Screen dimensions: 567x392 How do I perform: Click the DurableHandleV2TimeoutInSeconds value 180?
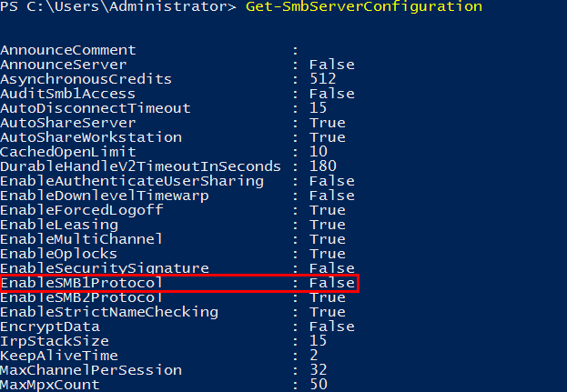[323, 166]
